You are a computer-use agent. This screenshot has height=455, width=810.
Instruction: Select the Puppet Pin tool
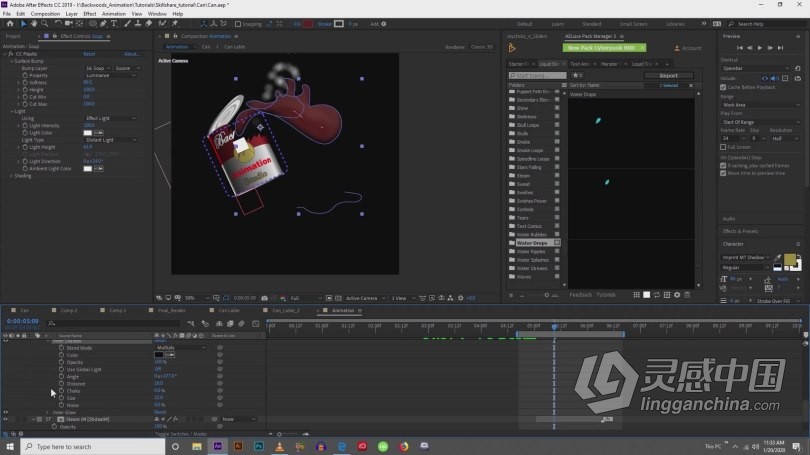click(175, 24)
